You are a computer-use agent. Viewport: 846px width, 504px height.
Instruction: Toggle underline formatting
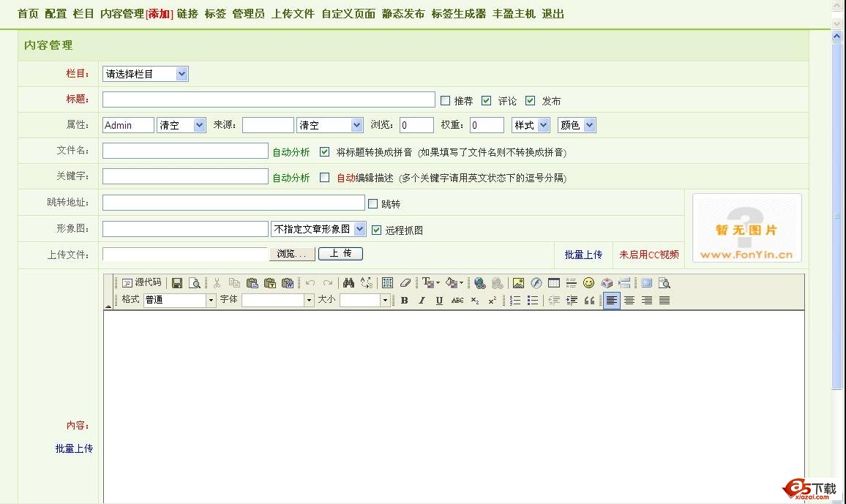click(x=439, y=300)
